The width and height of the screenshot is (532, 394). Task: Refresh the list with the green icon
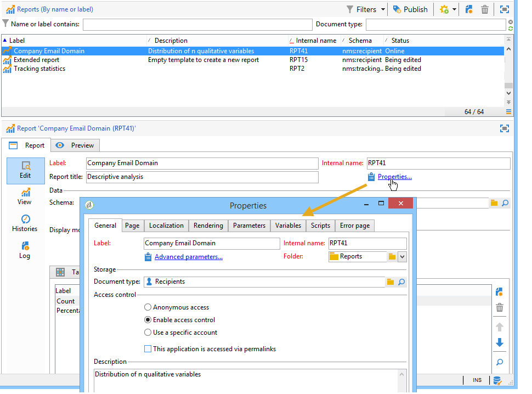point(510,28)
